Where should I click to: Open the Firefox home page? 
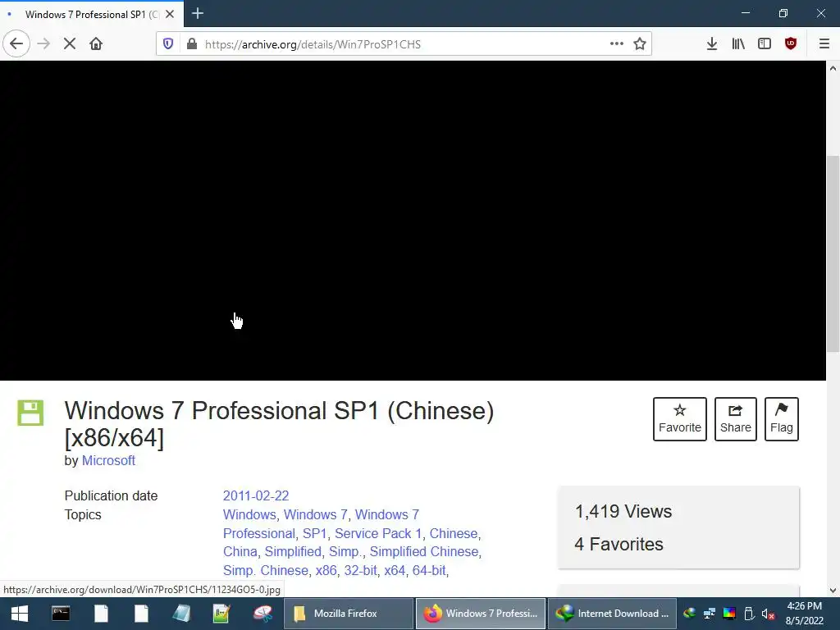pyautogui.click(x=96, y=44)
